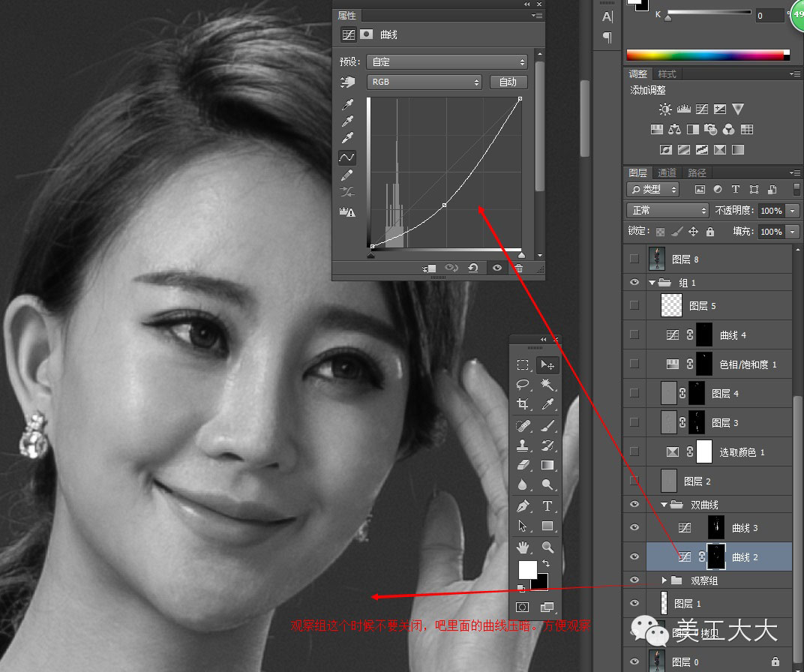This screenshot has width=804, height=672.
Task: Show the 图层 8 layer
Action: [634, 259]
